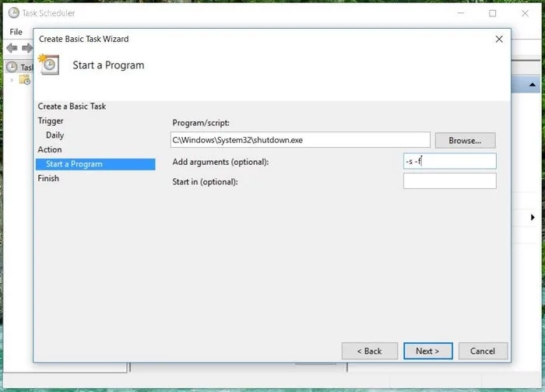Click the < Back button
This screenshot has height=392, width=545.
[x=369, y=351]
